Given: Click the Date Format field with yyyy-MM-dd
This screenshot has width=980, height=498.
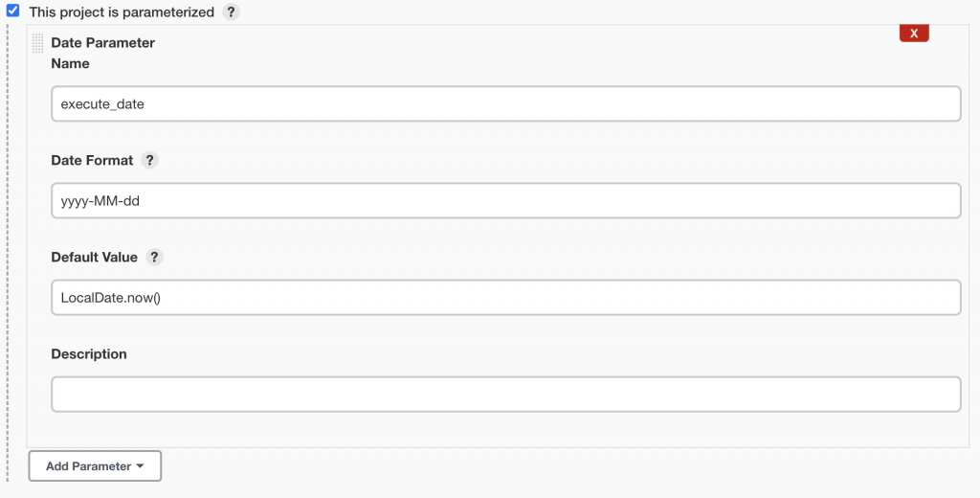Looking at the screenshot, I should click(505, 200).
